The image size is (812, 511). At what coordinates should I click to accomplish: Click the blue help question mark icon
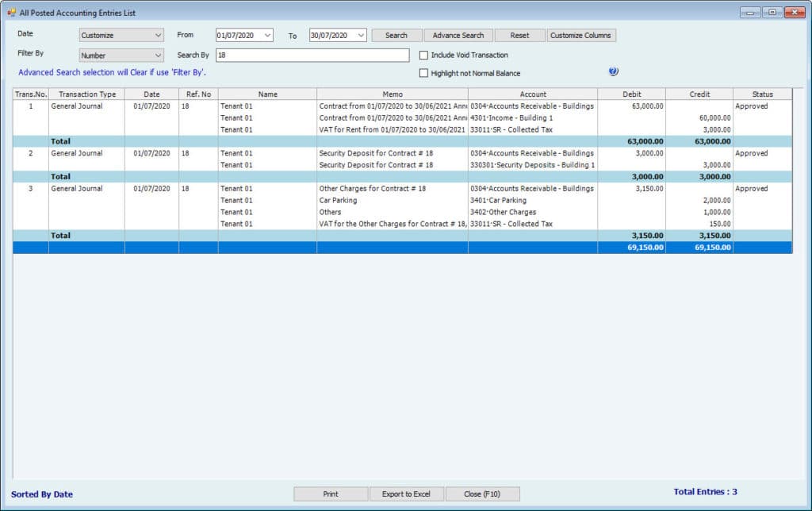click(x=613, y=71)
